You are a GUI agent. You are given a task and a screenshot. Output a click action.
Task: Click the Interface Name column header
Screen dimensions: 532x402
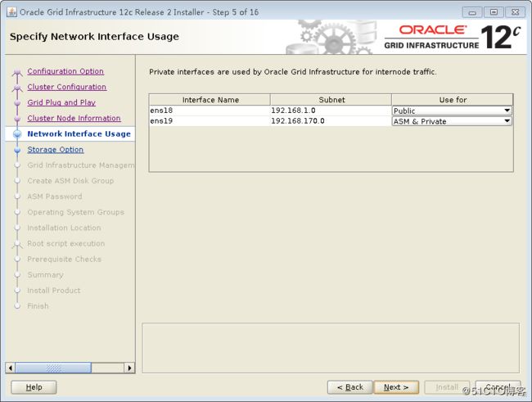[210, 100]
